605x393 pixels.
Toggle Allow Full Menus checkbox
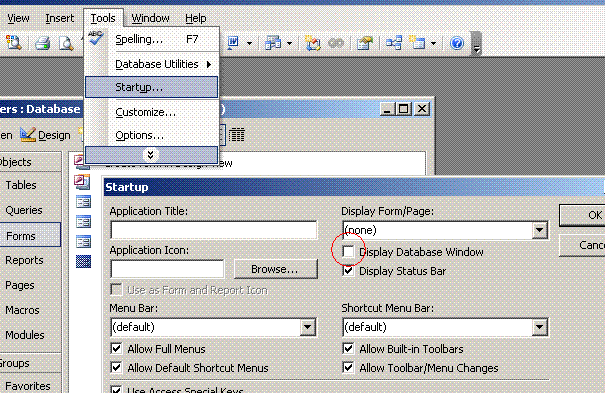point(116,349)
